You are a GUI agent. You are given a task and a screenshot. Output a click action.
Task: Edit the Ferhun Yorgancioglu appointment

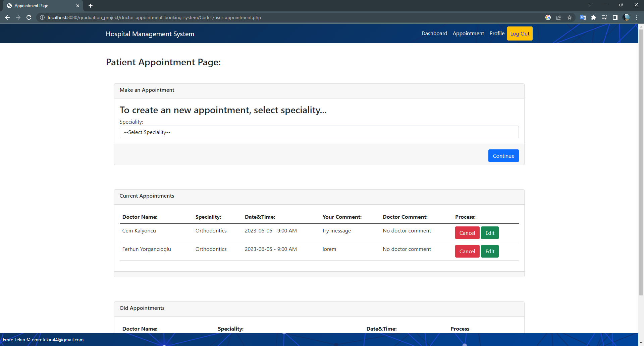pos(489,251)
